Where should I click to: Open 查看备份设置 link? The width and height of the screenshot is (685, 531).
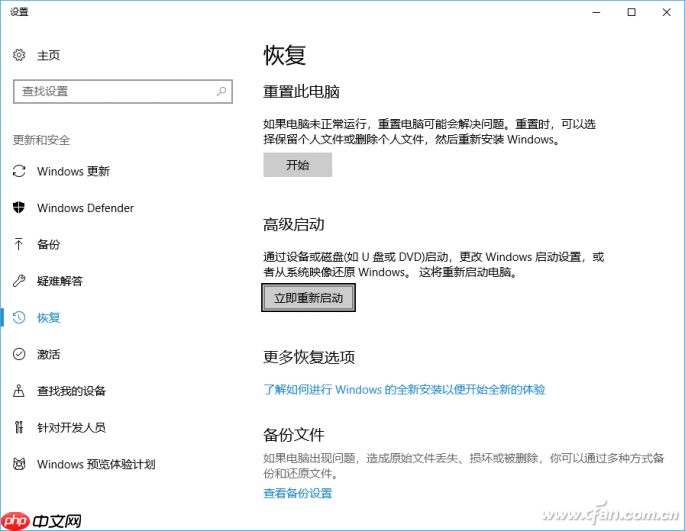pyautogui.click(x=298, y=493)
